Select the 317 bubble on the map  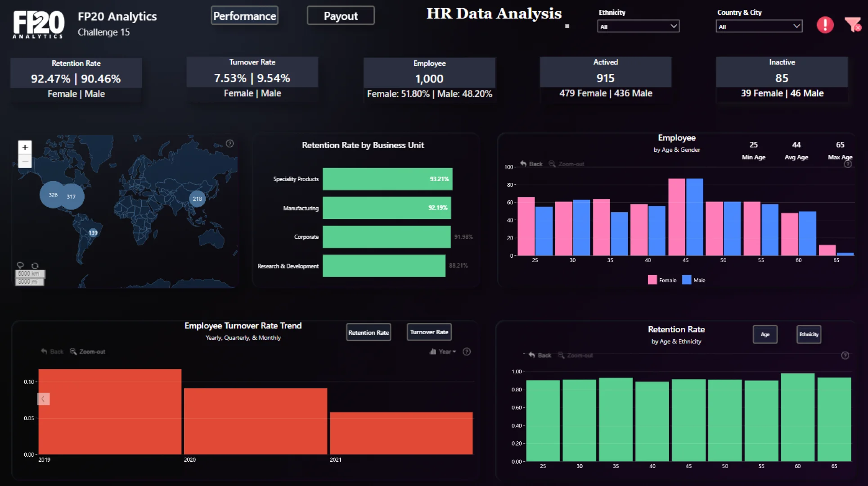click(72, 196)
